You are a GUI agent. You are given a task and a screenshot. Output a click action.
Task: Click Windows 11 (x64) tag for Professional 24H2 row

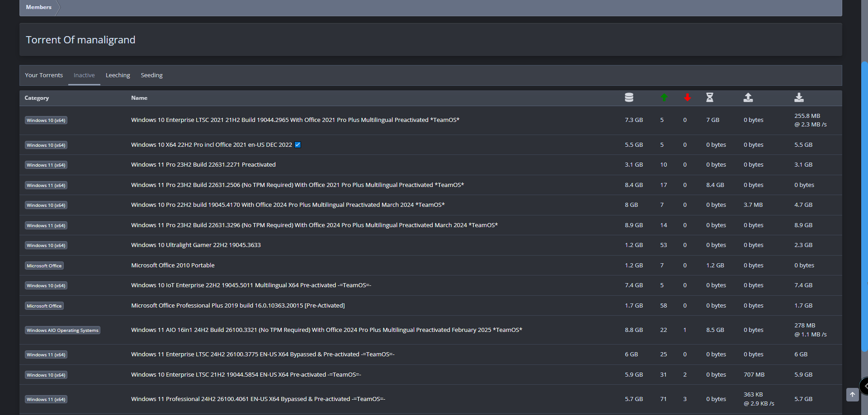[x=46, y=400]
